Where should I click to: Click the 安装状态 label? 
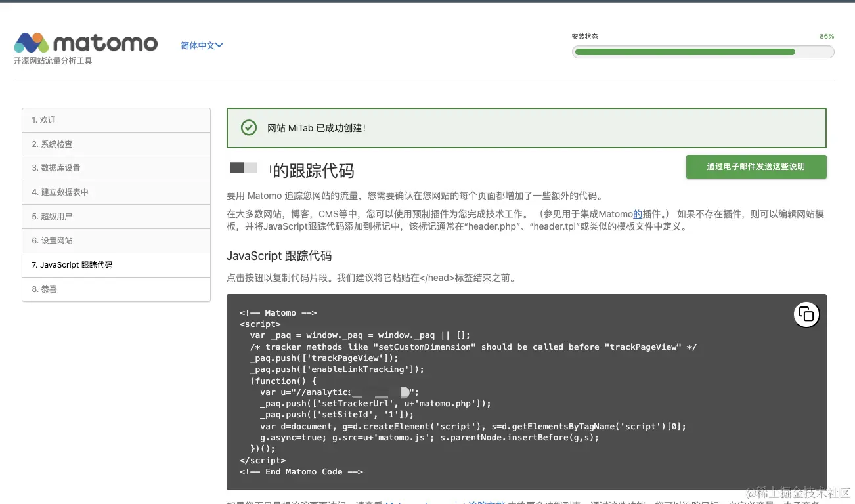tap(584, 37)
